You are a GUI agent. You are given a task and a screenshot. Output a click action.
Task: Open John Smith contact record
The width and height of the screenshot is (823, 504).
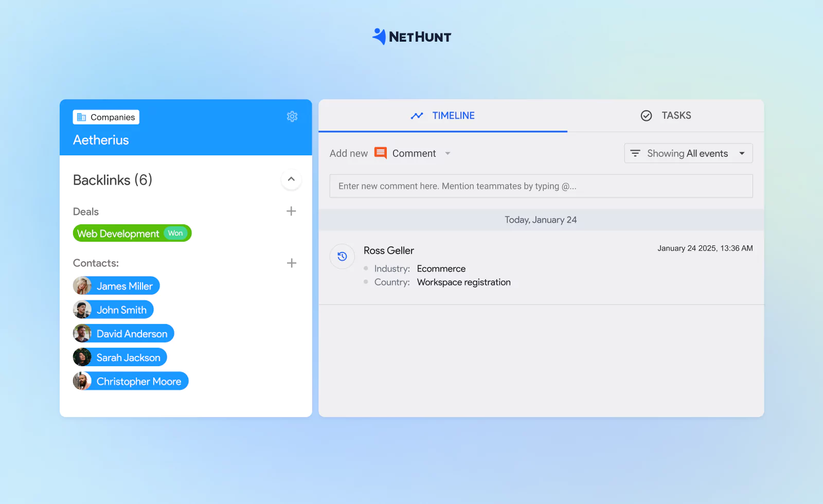coord(121,310)
